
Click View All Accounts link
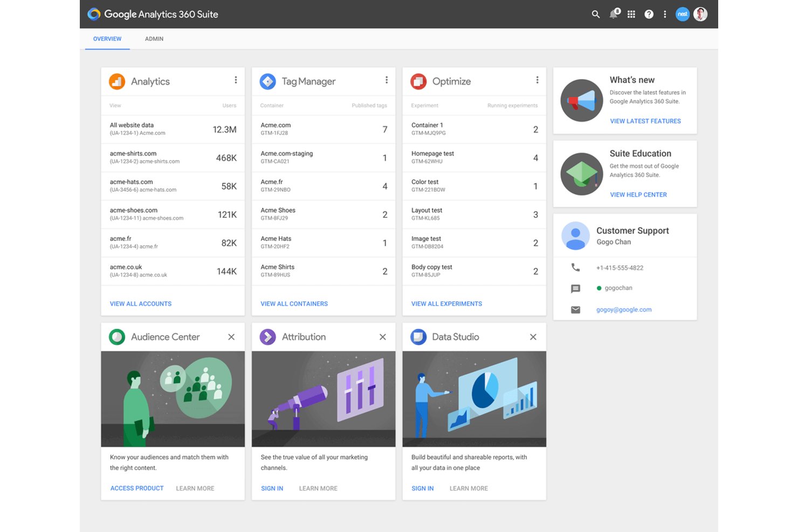click(141, 304)
